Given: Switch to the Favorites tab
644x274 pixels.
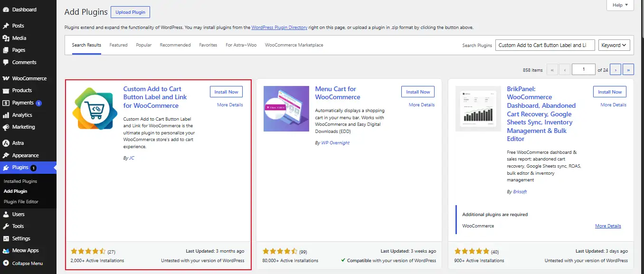Looking at the screenshot, I should coord(208,45).
